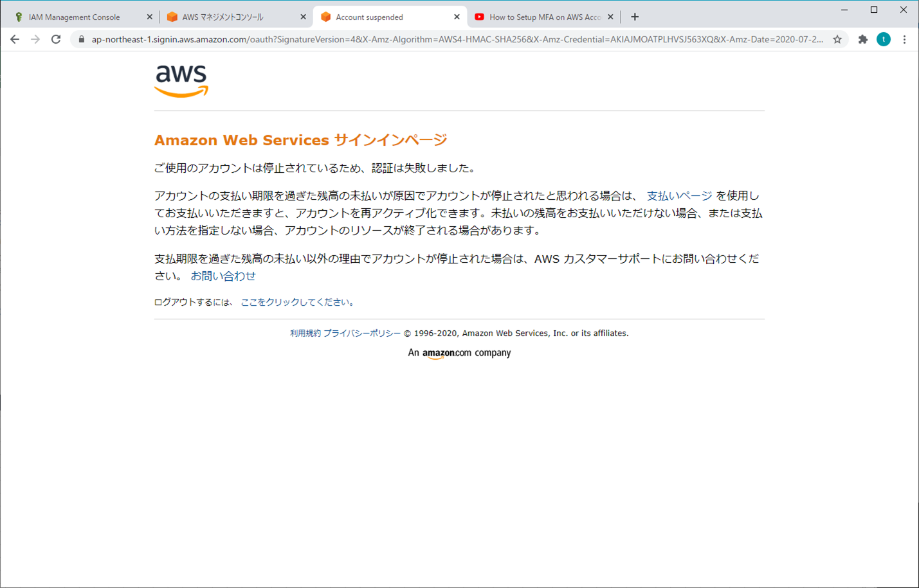Open the プライバシーポリシー link
Viewport: 919px width, 588px height.
(x=361, y=333)
